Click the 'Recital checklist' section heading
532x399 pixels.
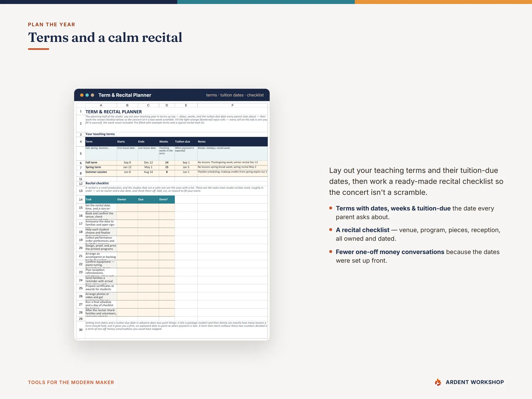tap(97, 183)
